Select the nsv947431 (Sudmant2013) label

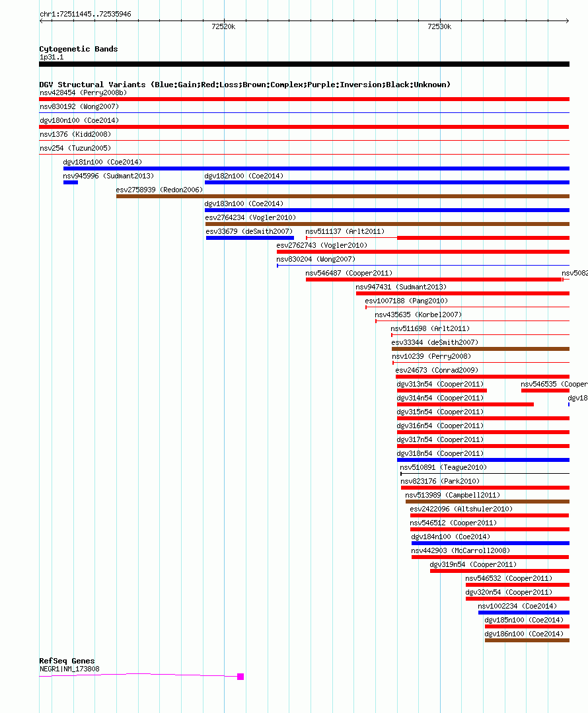click(x=401, y=287)
